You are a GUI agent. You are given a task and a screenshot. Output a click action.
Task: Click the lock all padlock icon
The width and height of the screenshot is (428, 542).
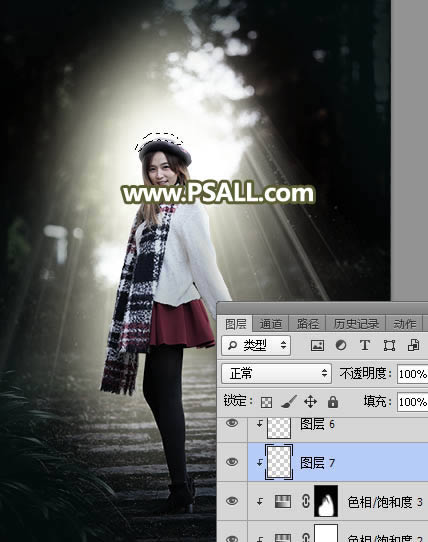(x=333, y=402)
